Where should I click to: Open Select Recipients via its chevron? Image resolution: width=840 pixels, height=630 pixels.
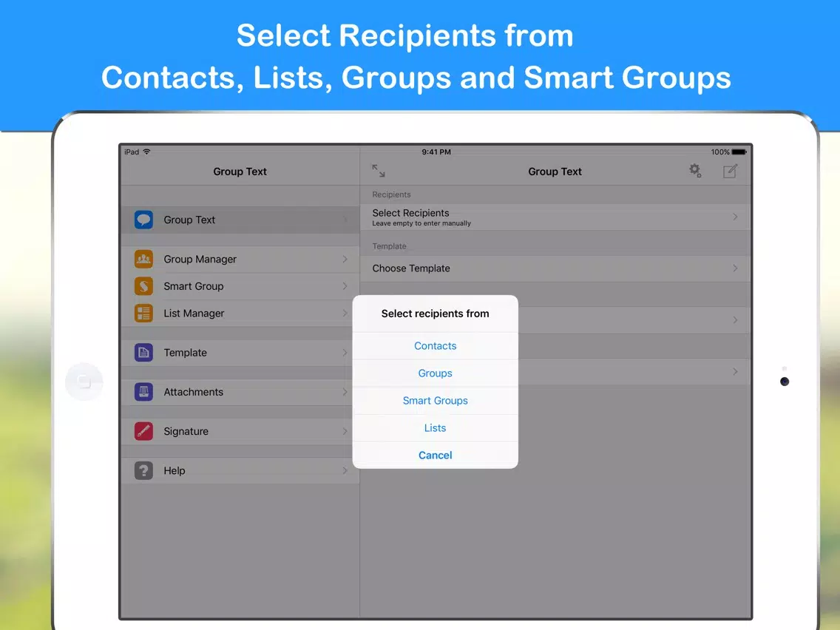(x=735, y=217)
